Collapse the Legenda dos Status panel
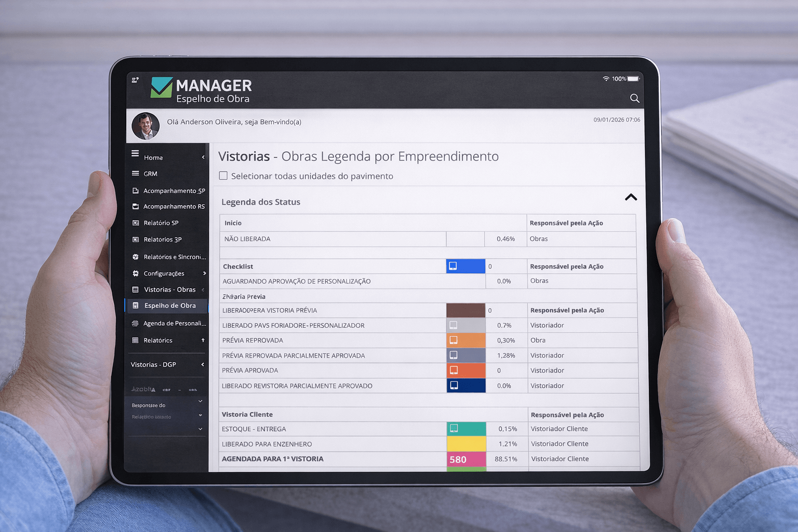 631,197
